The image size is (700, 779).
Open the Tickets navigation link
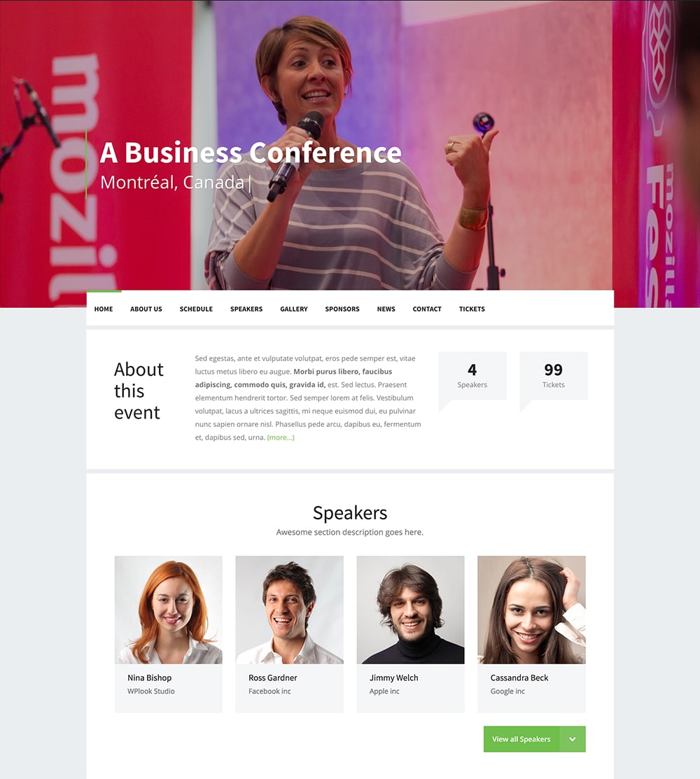[472, 309]
